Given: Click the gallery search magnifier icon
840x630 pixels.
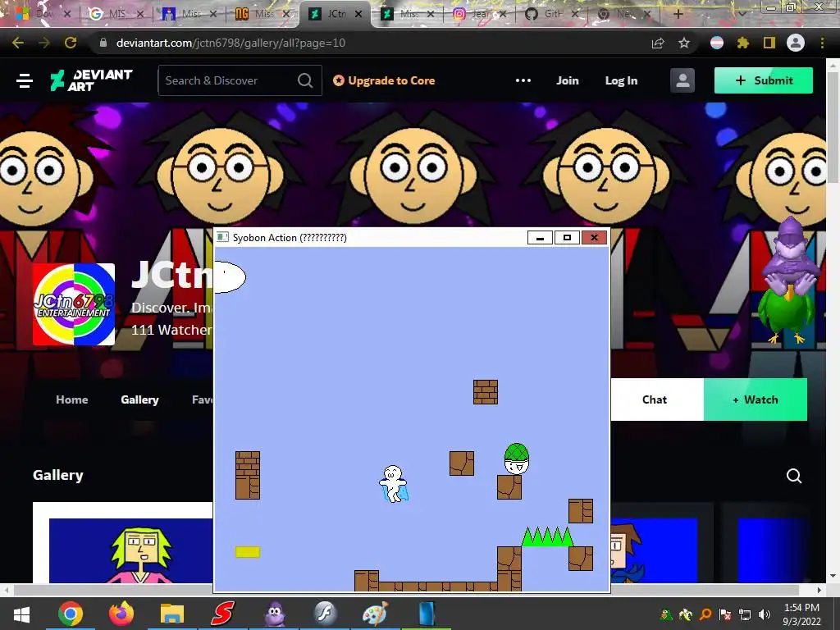Looking at the screenshot, I should (794, 476).
